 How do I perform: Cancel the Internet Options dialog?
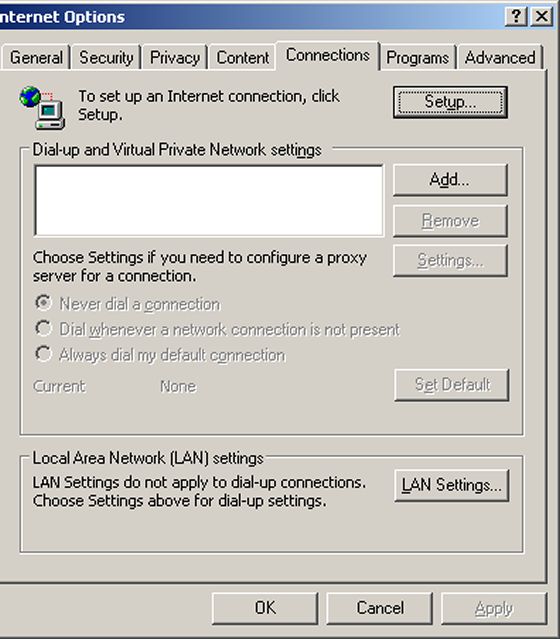point(380,608)
